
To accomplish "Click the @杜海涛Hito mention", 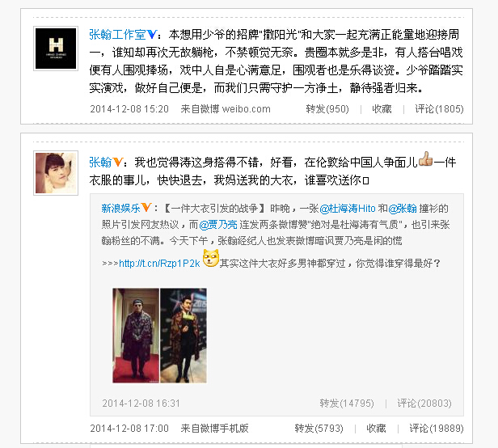I will pos(348,209).
